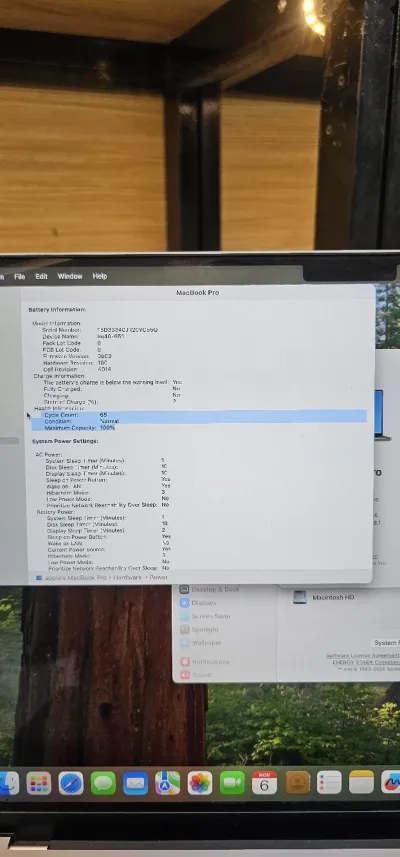Launch FaceTime from the Dock

pos(232,783)
